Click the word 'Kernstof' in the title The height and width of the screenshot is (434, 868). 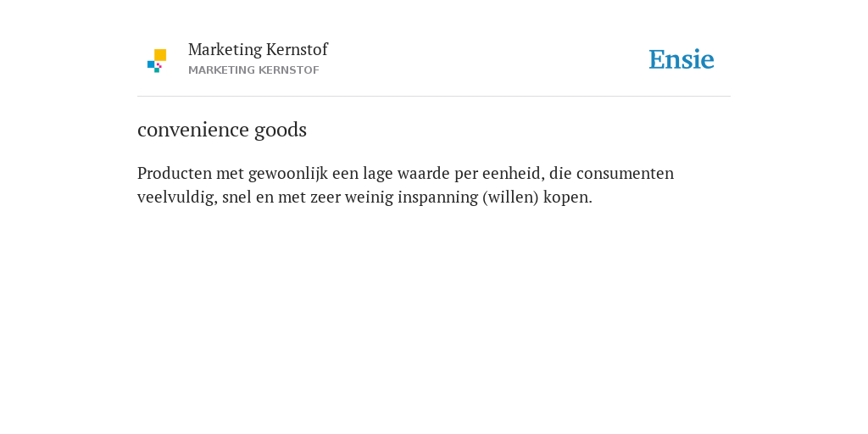[x=297, y=49]
